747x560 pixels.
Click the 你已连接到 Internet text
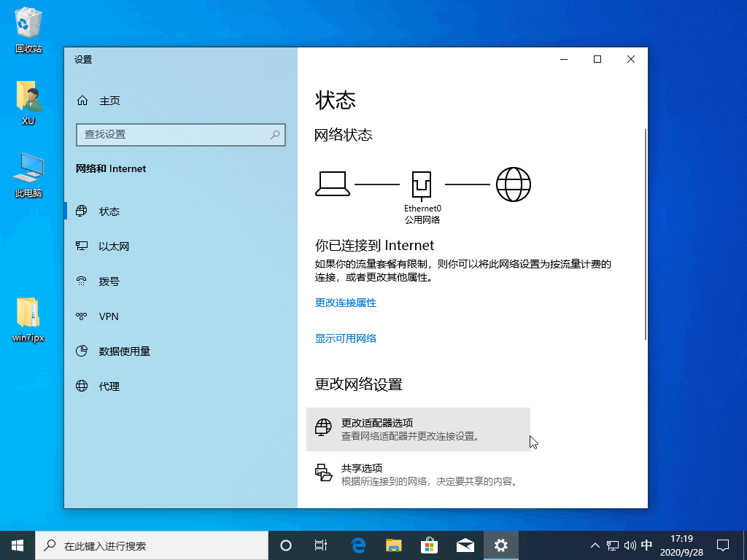click(x=374, y=245)
